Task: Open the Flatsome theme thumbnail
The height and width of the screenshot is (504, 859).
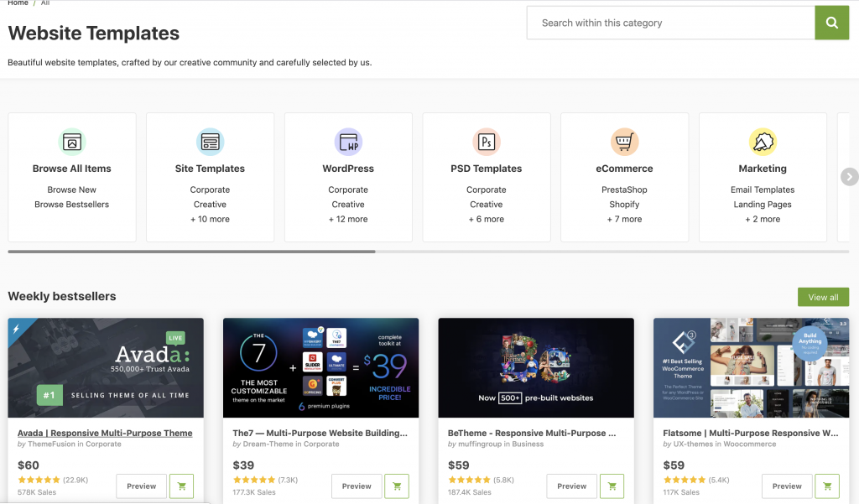Action: click(752, 367)
